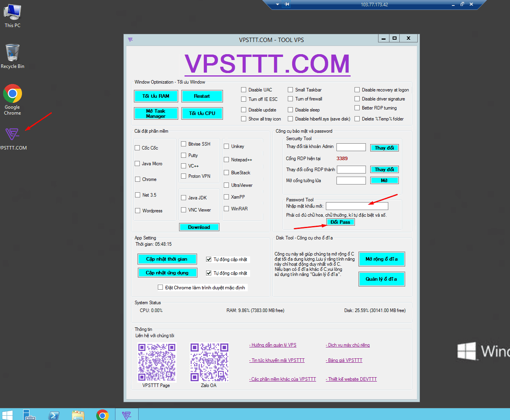The width and height of the screenshot is (510, 420).
Task: Open Hướng dẫn quản lý VPS link
Action: click(x=273, y=345)
